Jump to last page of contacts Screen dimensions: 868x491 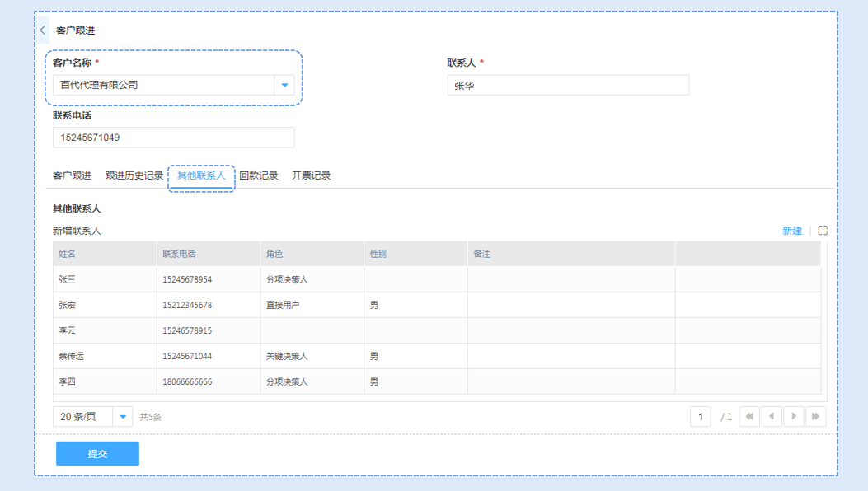pos(815,417)
